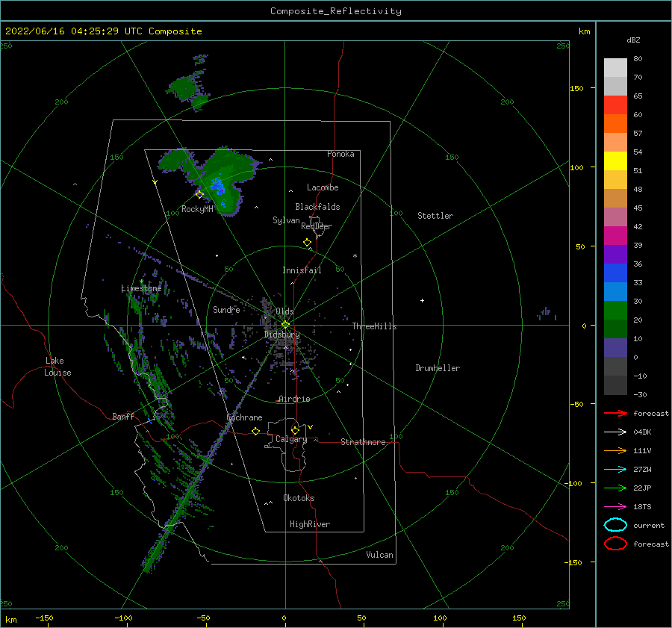Click the Didsbury label
The image size is (672, 628).
pos(281,335)
